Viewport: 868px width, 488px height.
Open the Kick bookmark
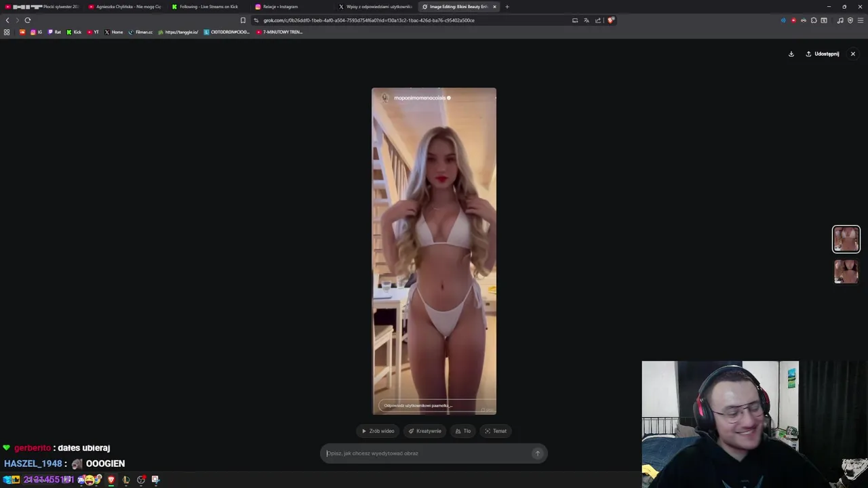point(74,32)
